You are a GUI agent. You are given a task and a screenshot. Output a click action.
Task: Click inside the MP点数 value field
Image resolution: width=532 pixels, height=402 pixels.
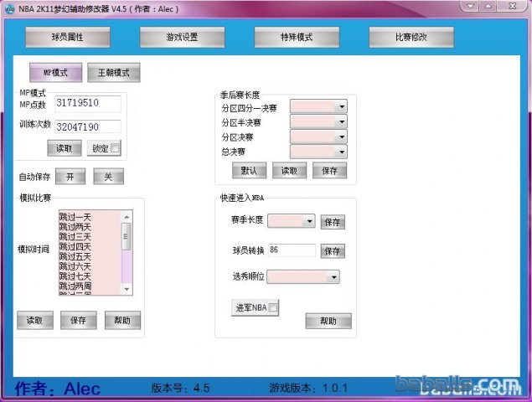pyautogui.click(x=87, y=103)
